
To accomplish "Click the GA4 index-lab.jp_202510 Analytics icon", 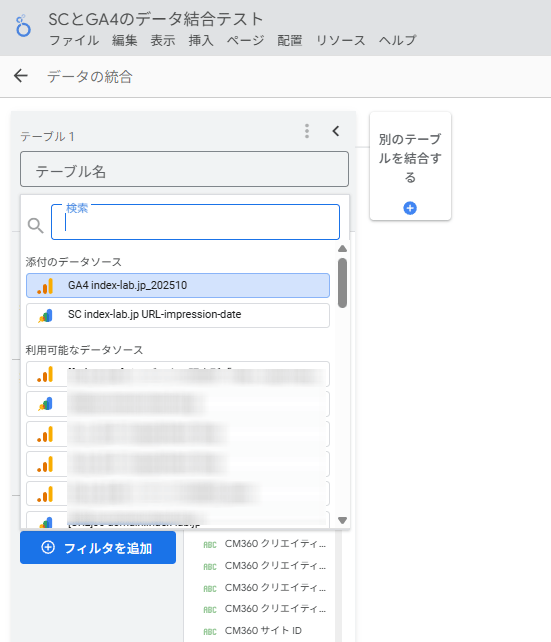I will pos(45,286).
